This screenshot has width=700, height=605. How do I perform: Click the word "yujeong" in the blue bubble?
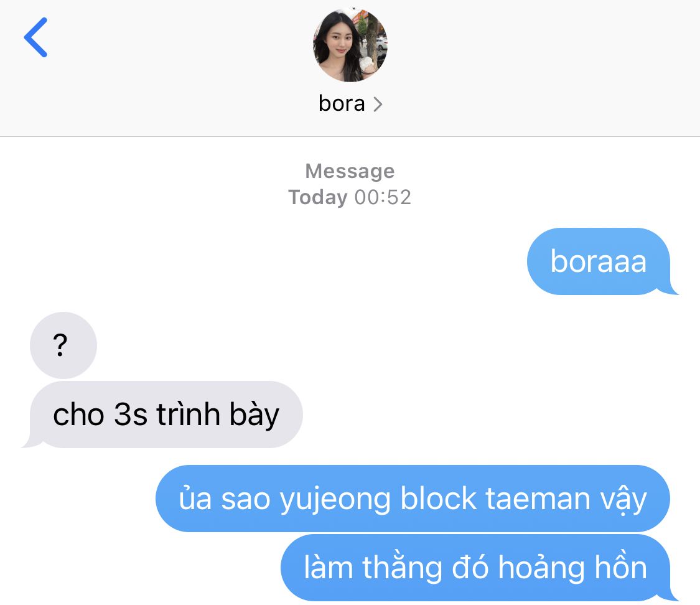(x=335, y=500)
